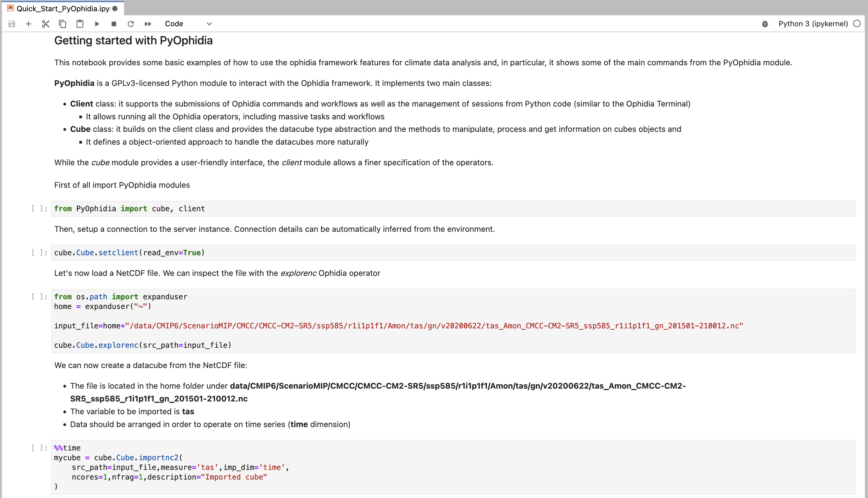Insert a new cell with plus icon

coord(29,24)
